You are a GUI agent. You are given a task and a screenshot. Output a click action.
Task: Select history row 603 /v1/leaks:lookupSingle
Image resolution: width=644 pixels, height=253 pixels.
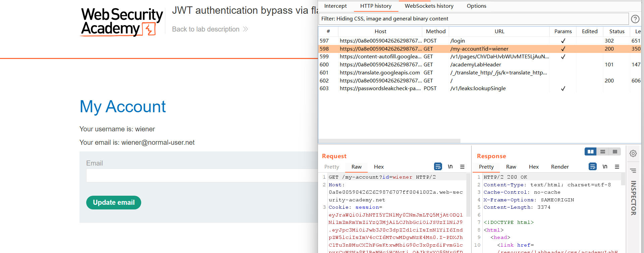[x=480, y=88]
